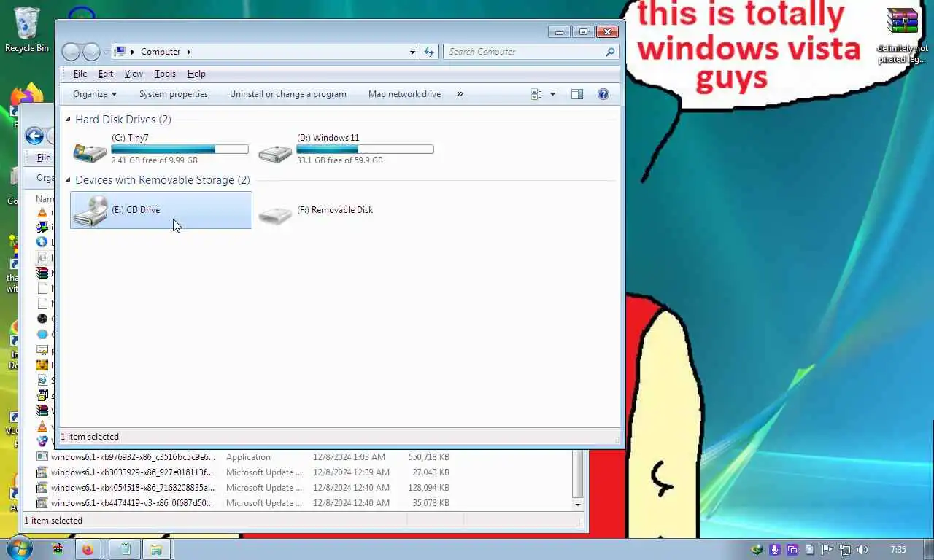Click the purple microphone tray icon

point(775,550)
